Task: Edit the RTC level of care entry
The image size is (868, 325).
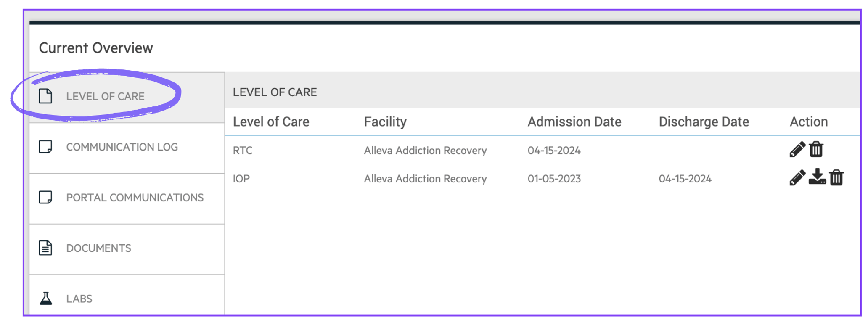Action: pos(797,150)
